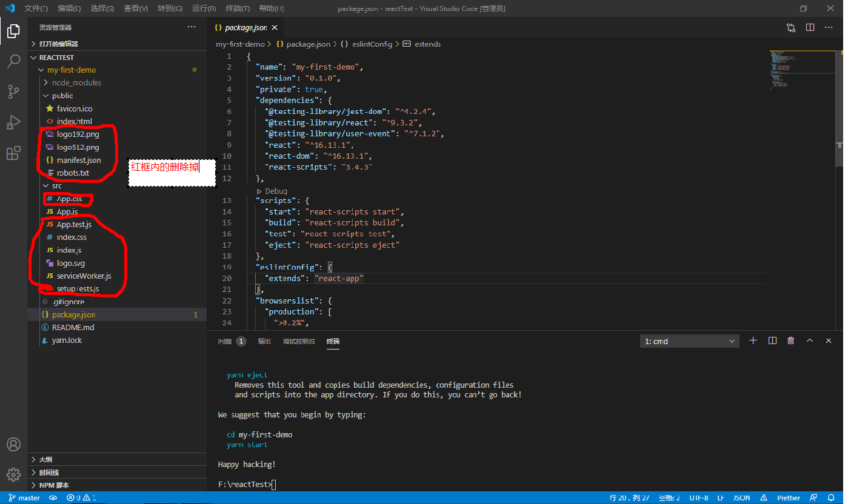The width and height of the screenshot is (868, 504).
Task: Maximize the panel with up chevron
Action: pyautogui.click(x=809, y=340)
